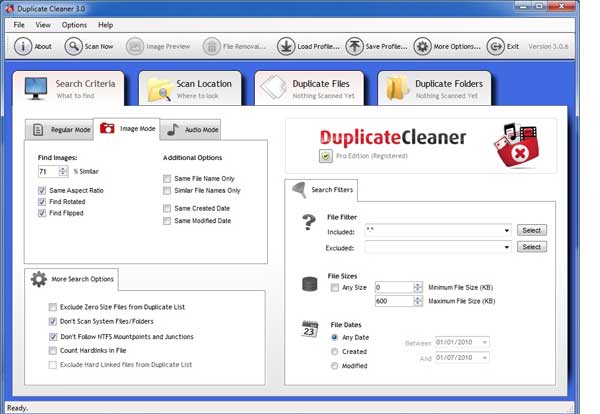Click the More Search Options tab label
Viewport: 600px width, 414px height.
[82, 279]
